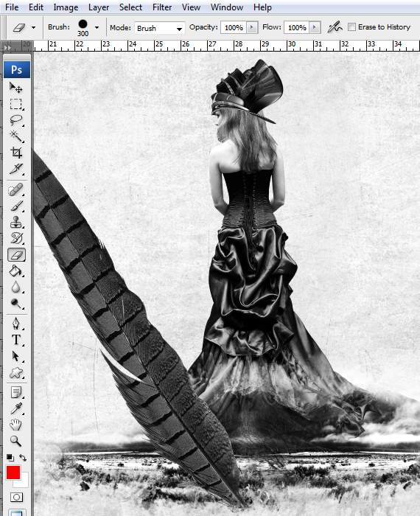Swap foreground and background colors
This screenshot has height=516, width=420.
coord(23,458)
